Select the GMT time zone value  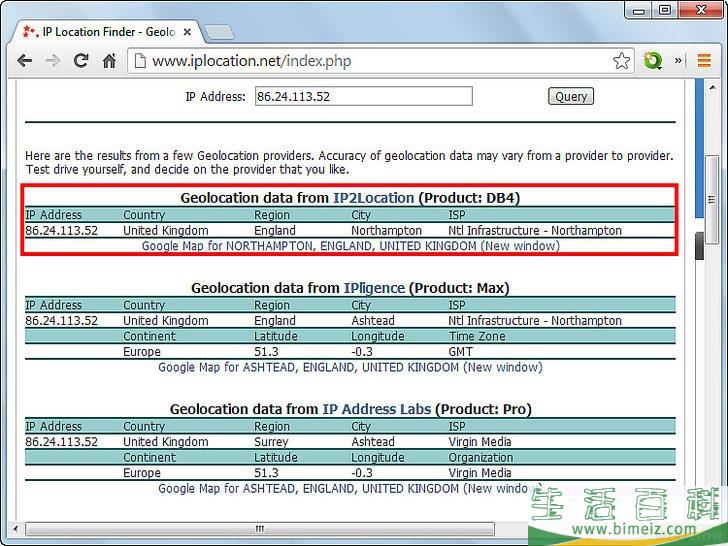click(461, 352)
